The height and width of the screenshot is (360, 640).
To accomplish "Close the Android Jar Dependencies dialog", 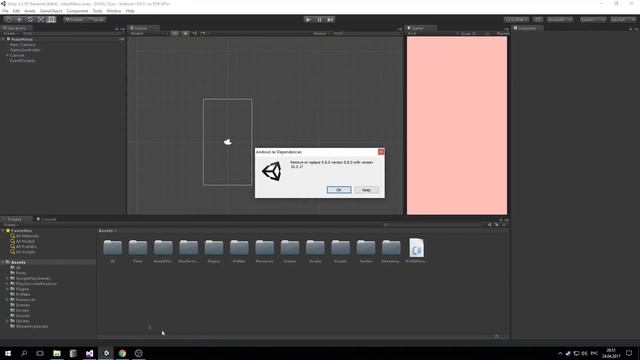I will pyautogui.click(x=381, y=152).
